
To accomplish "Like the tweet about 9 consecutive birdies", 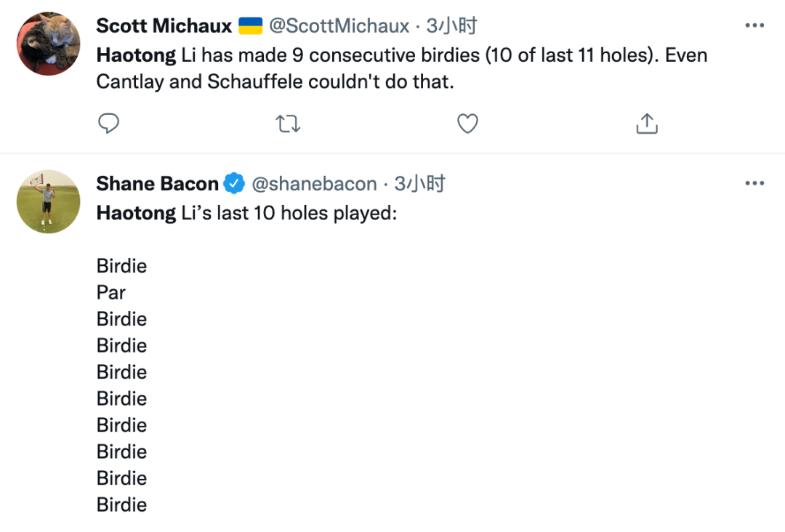I will click(x=467, y=124).
